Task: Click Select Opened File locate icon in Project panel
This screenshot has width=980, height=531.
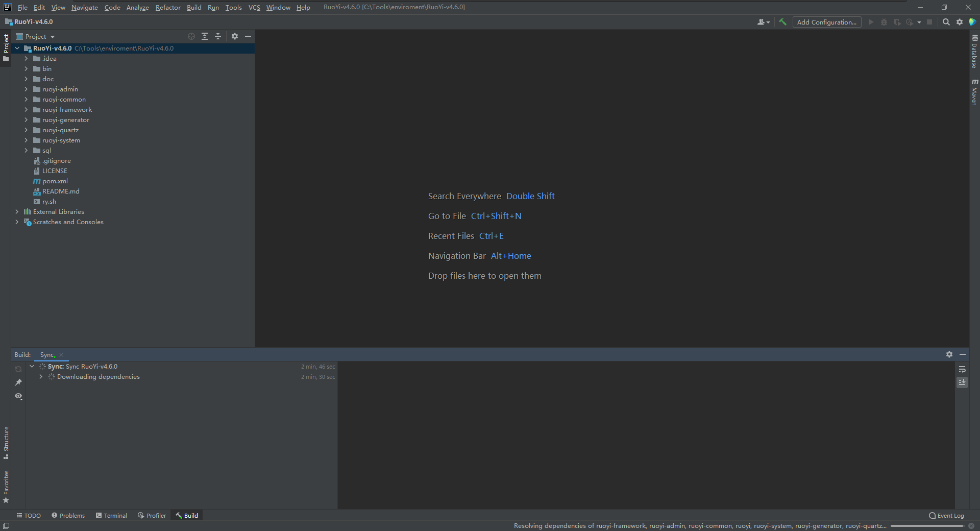Action: [191, 36]
